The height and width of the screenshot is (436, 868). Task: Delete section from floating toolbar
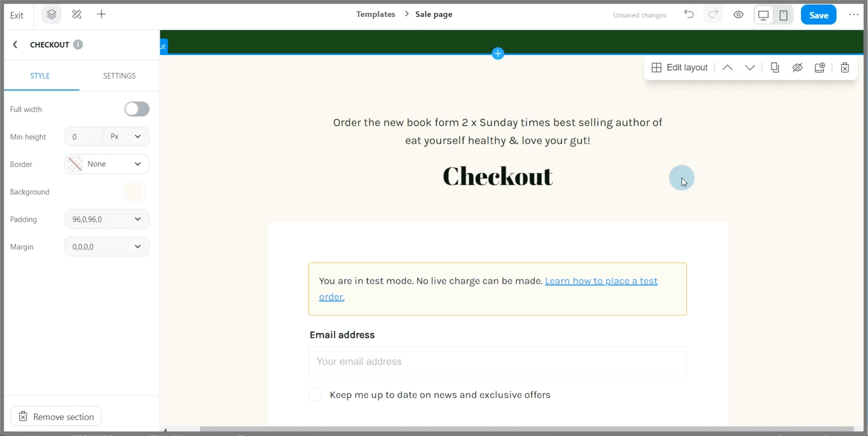[x=845, y=67]
